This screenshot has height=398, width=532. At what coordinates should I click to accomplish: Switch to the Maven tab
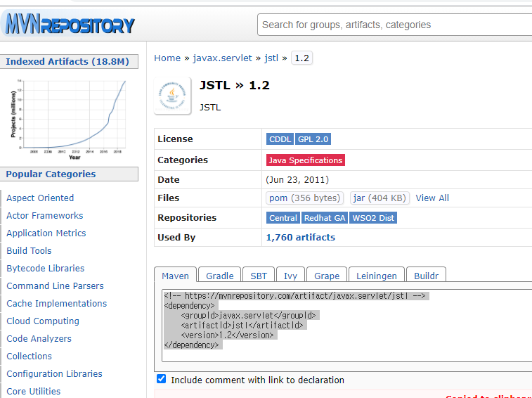click(x=176, y=276)
